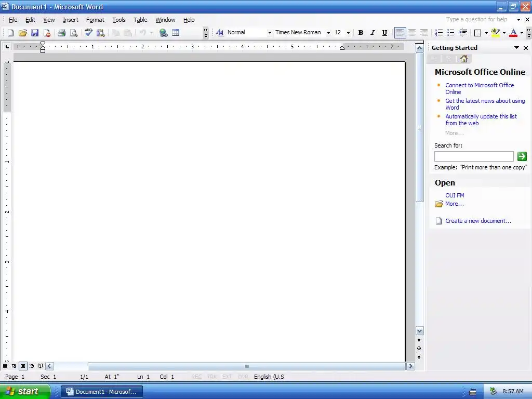Click the Search for input field
The image size is (532, 399).
[474, 156]
